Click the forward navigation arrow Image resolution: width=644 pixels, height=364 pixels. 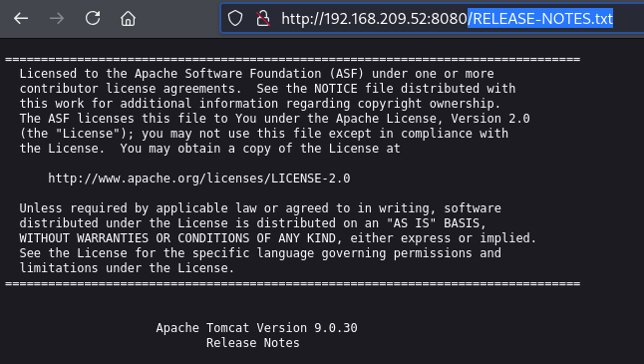[57, 19]
